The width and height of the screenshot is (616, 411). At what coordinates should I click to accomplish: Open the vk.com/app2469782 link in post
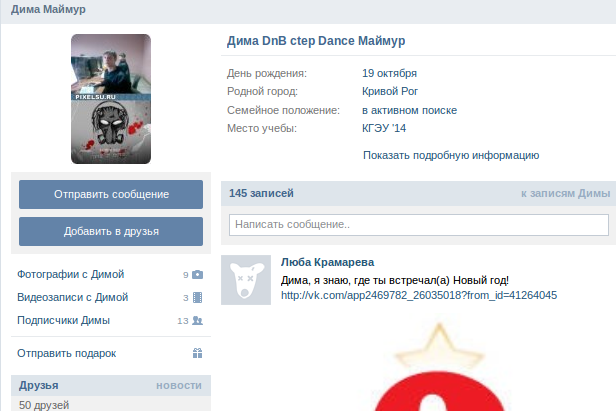click(x=419, y=295)
